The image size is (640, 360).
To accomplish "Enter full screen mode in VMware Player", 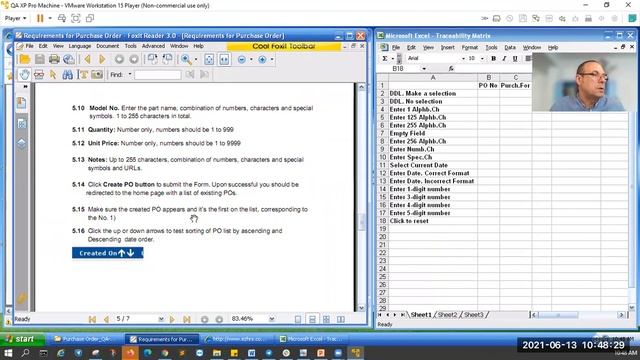I will [76, 18].
